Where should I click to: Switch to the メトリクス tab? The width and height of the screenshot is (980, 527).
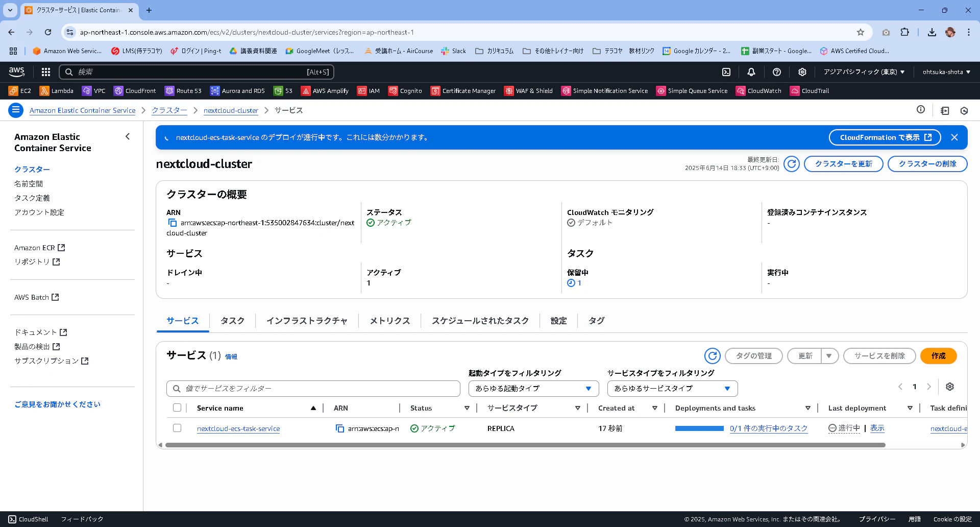[x=389, y=321]
